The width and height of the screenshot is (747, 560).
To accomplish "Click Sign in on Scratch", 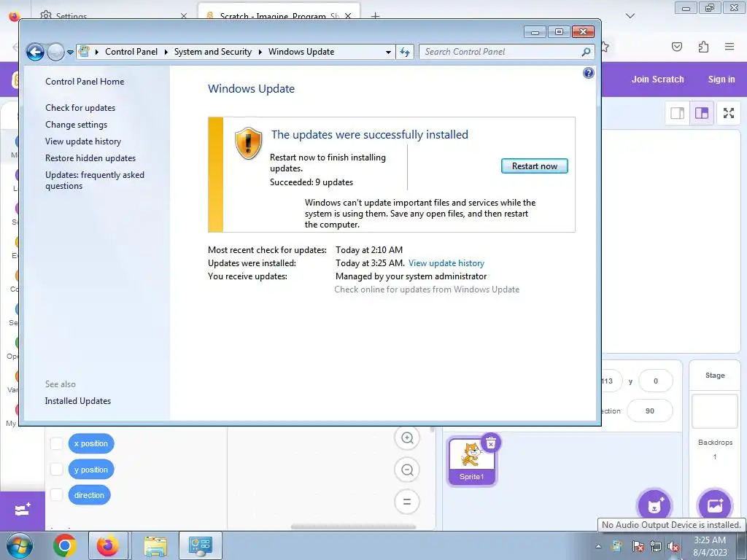I will click(721, 79).
